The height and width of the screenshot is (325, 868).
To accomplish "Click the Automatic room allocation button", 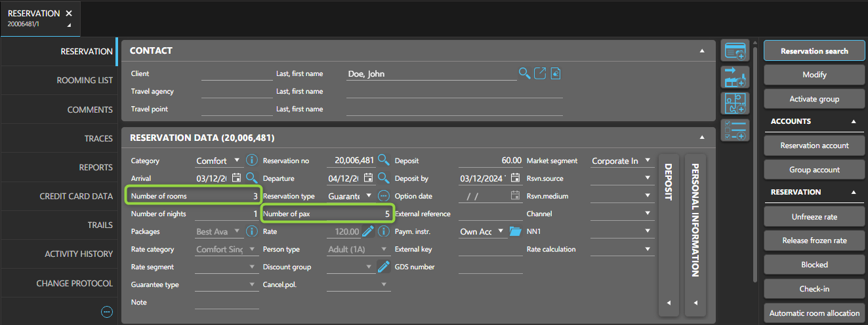I will 814,313.
